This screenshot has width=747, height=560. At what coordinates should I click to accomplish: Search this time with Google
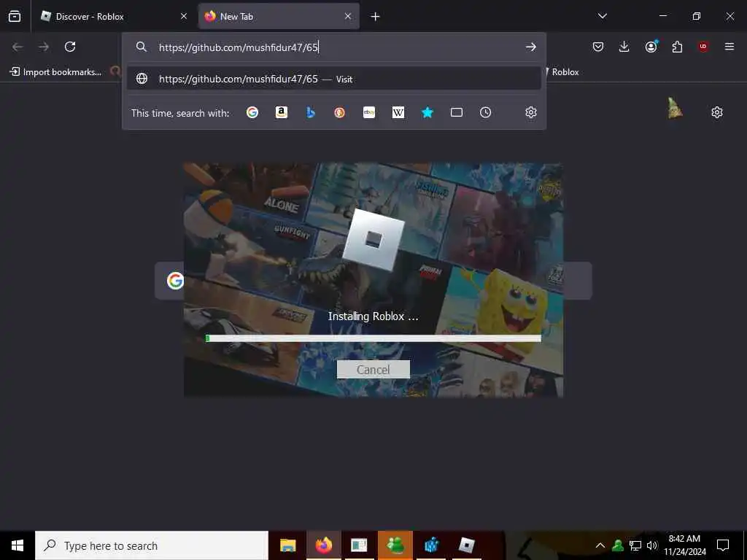click(252, 112)
